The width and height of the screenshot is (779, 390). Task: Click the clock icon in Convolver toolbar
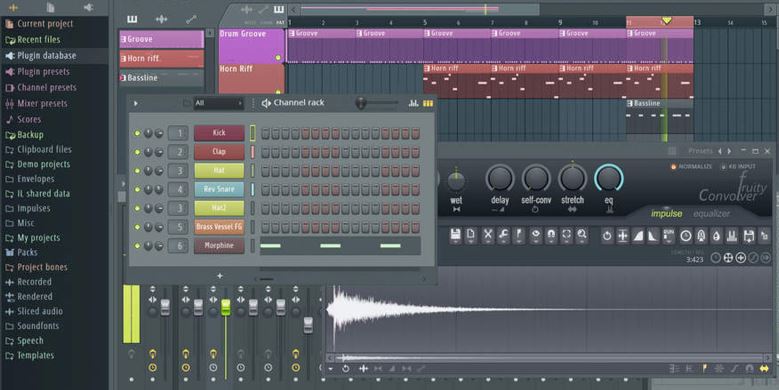pyautogui.click(x=686, y=236)
